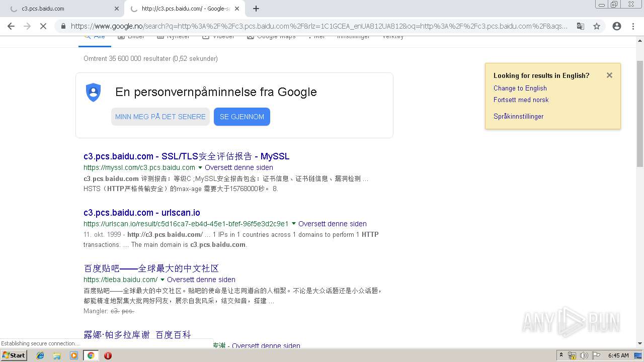644x362 pixels.
Task: Select the Google search results tab
Action: (x=185, y=9)
